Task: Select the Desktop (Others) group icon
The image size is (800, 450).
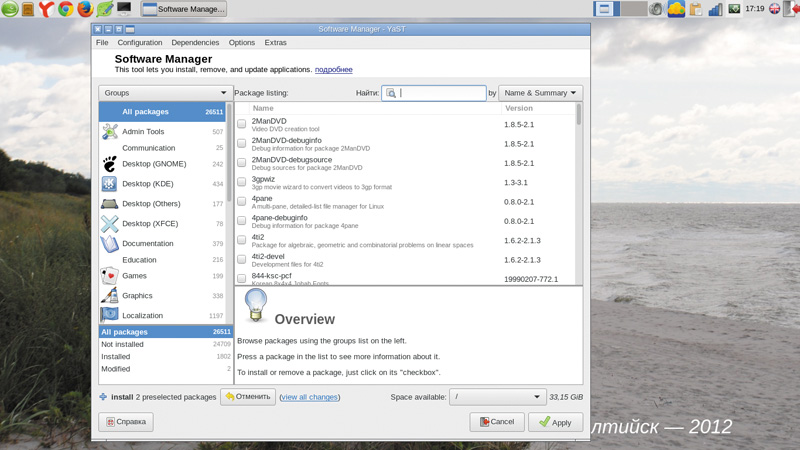Action: (x=109, y=204)
